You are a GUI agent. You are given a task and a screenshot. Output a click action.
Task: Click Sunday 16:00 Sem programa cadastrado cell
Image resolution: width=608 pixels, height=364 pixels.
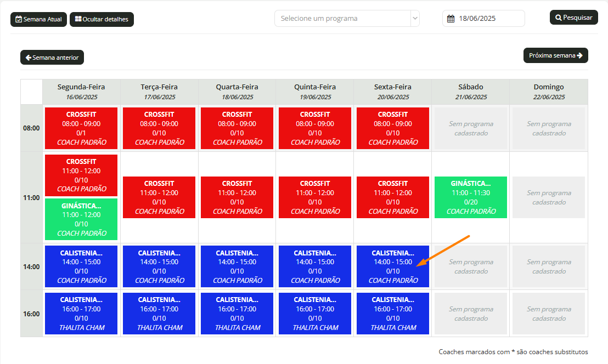pos(549,314)
